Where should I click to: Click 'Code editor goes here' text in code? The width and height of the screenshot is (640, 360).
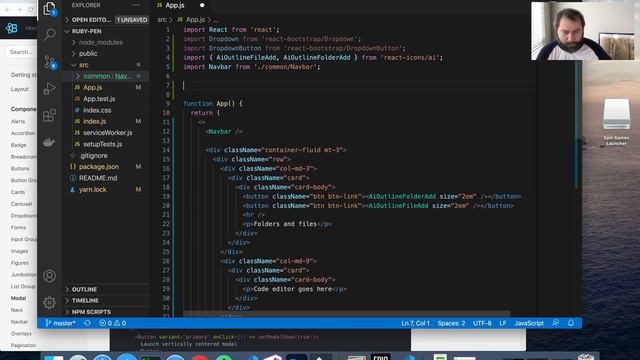coord(292,289)
